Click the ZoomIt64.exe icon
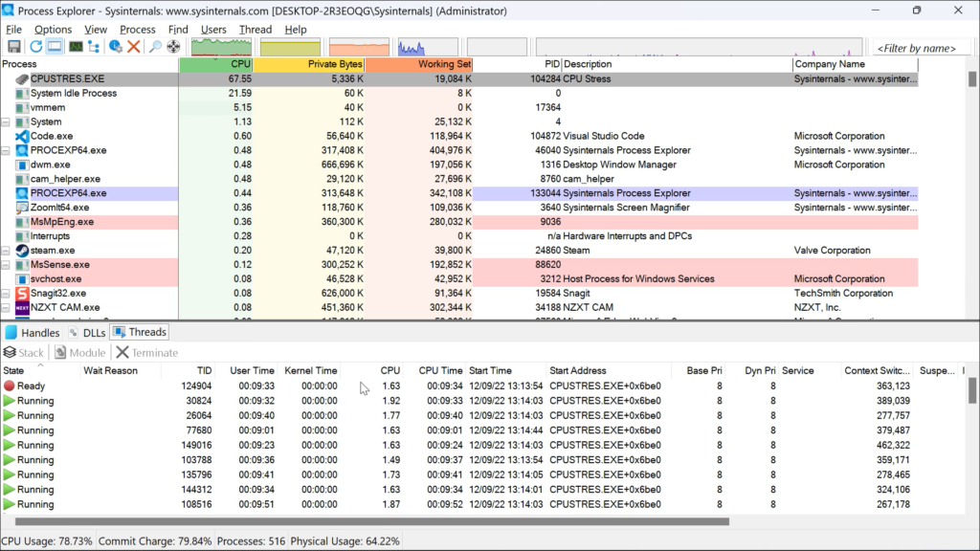Viewport: 980px width, 551px height. (x=22, y=208)
